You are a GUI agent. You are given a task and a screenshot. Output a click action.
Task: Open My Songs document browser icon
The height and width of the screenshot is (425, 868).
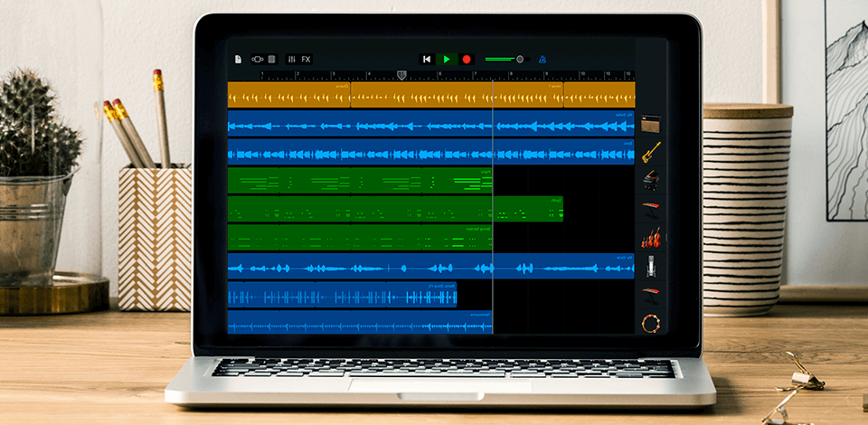click(x=238, y=59)
